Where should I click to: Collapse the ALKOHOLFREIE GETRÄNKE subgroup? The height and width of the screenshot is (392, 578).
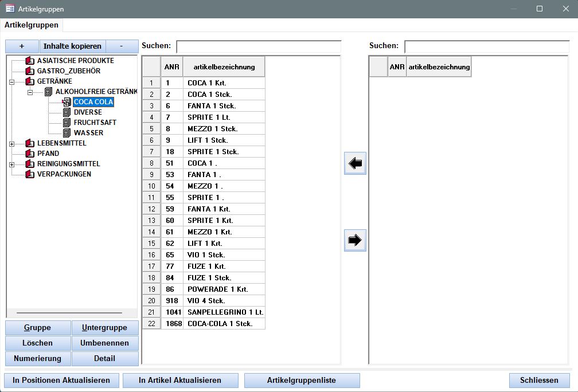tap(30, 92)
